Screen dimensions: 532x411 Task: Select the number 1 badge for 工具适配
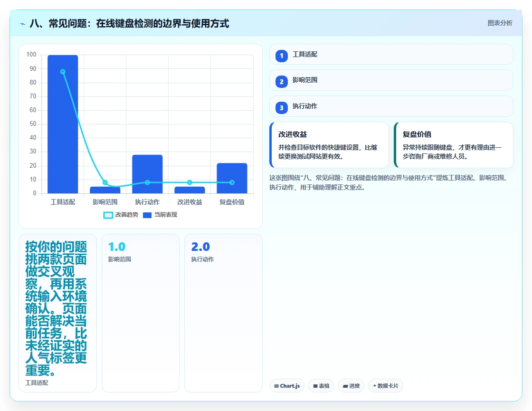(x=282, y=56)
